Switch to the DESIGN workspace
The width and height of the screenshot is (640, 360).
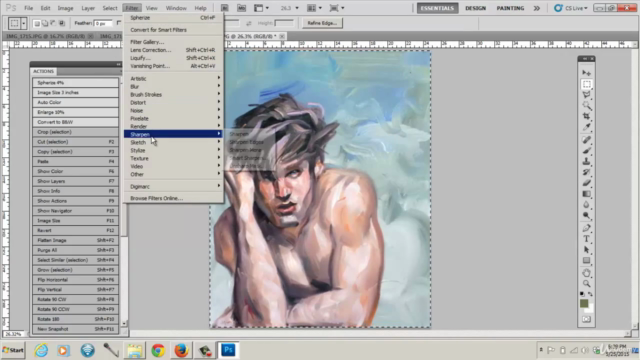pyautogui.click(x=476, y=8)
